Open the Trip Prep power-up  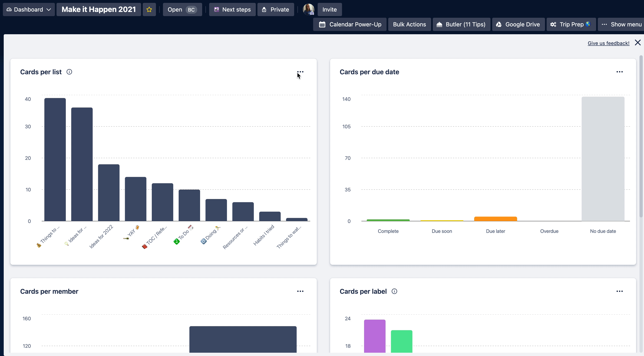[571, 24]
